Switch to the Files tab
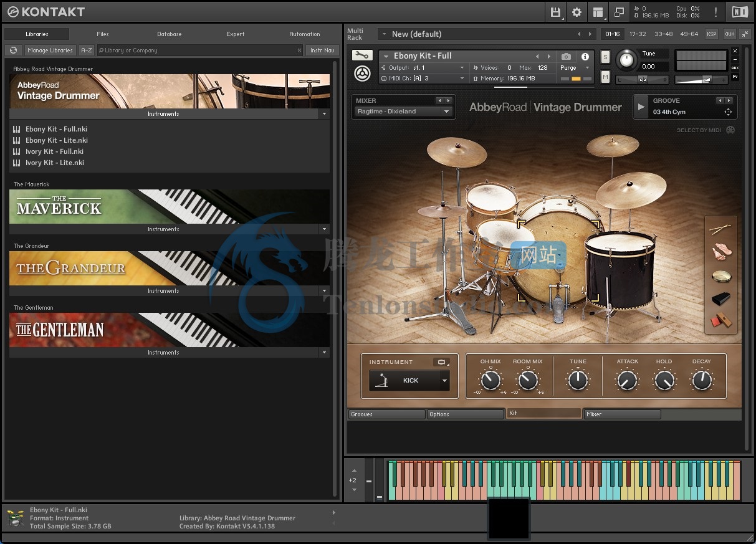The height and width of the screenshot is (544, 756). point(103,34)
